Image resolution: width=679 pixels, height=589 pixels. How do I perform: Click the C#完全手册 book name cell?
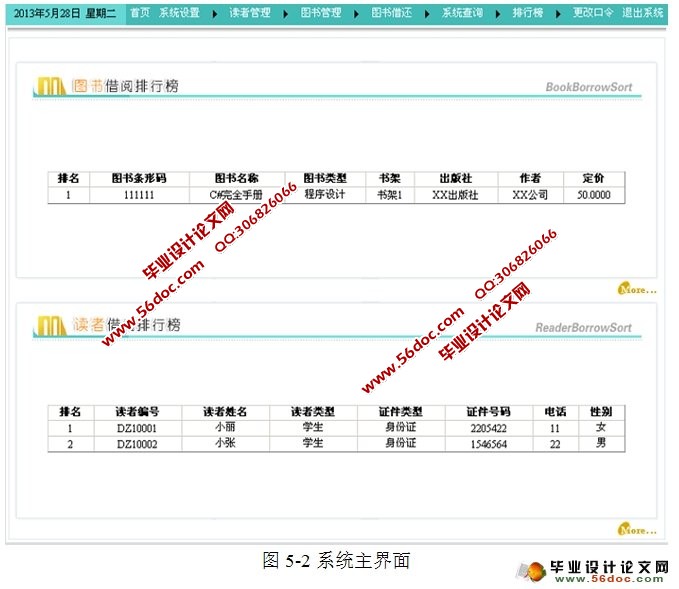[x=238, y=195]
